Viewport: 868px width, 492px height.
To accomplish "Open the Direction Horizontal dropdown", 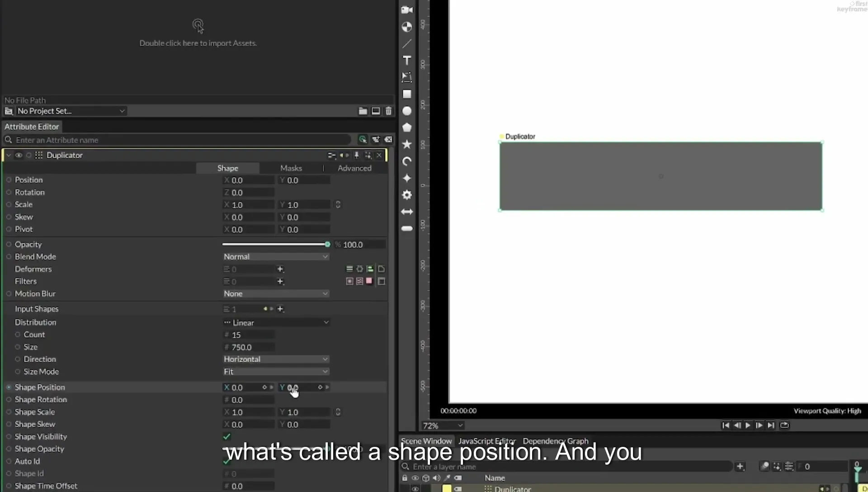I will [x=276, y=359].
